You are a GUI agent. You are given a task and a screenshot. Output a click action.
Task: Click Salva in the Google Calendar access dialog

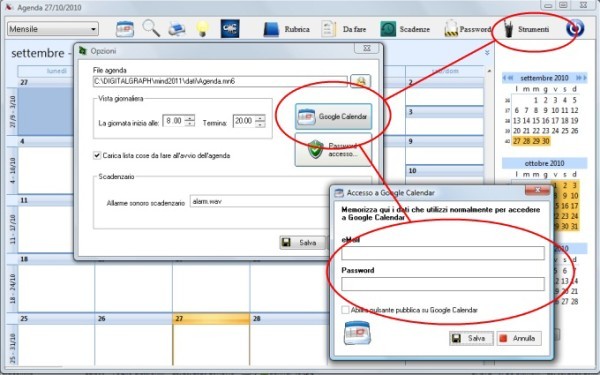[x=471, y=338]
